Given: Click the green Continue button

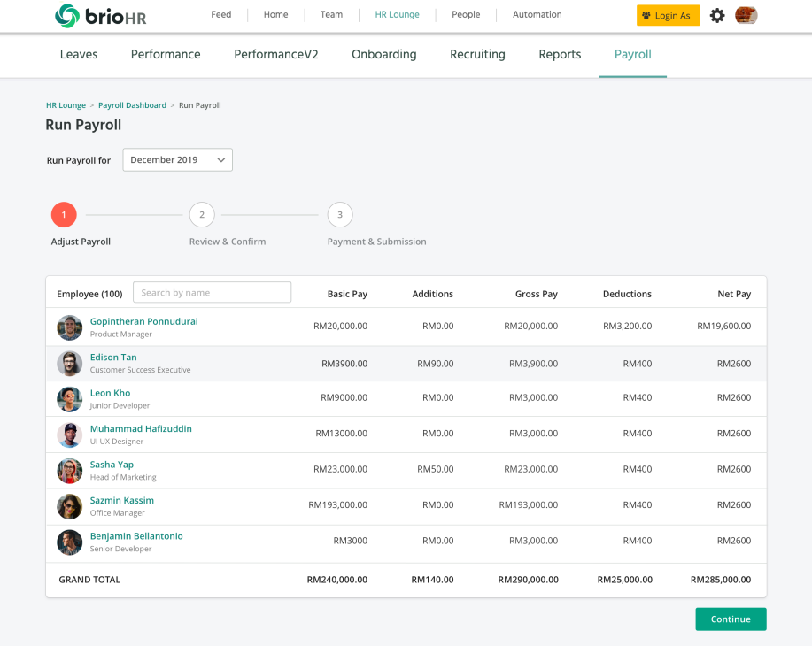Looking at the screenshot, I should pyautogui.click(x=731, y=619).
